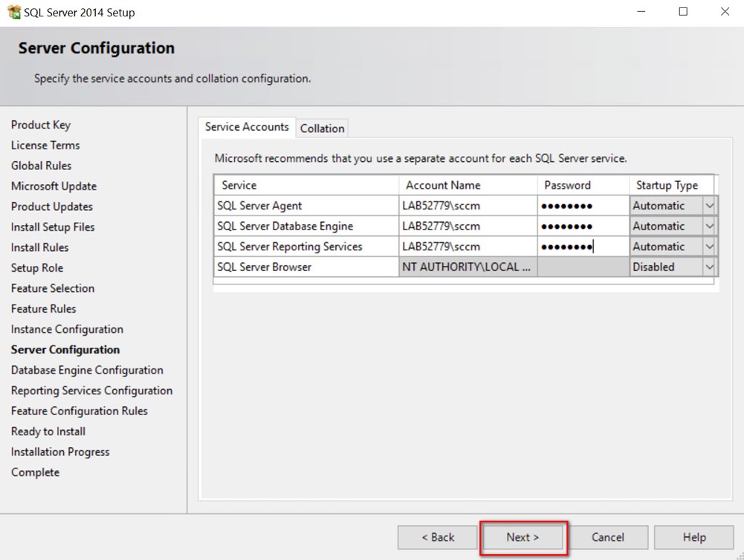Click Reporting Services Configuration step in sidebar

[91, 390]
